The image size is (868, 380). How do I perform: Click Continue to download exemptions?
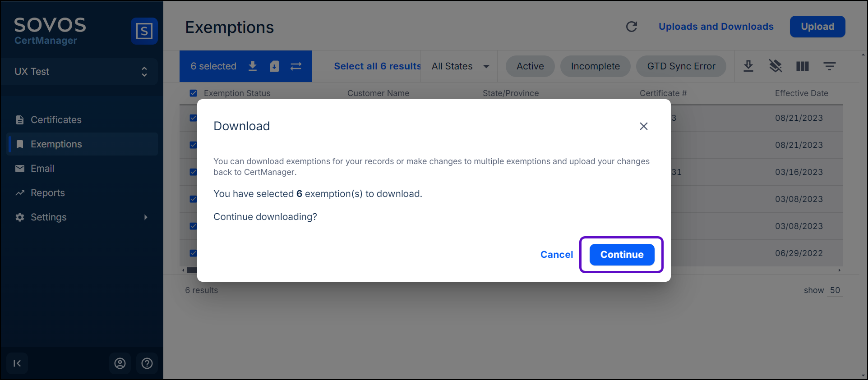click(x=622, y=255)
